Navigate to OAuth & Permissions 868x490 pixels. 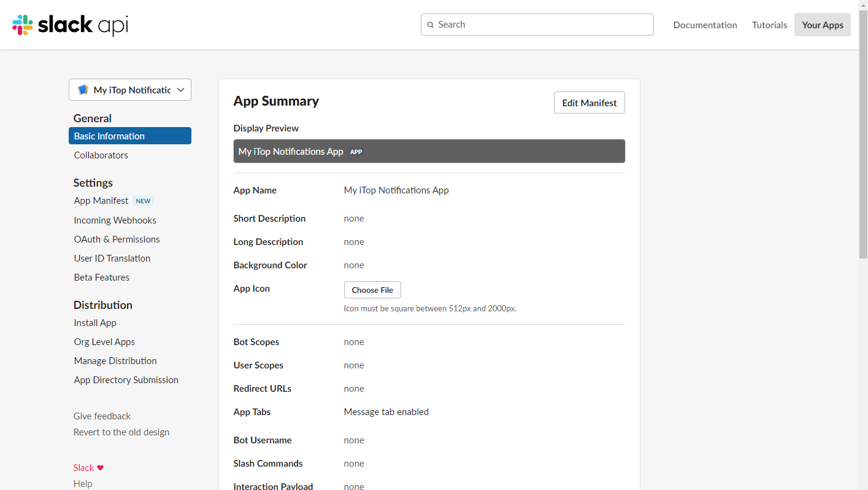[x=117, y=239]
